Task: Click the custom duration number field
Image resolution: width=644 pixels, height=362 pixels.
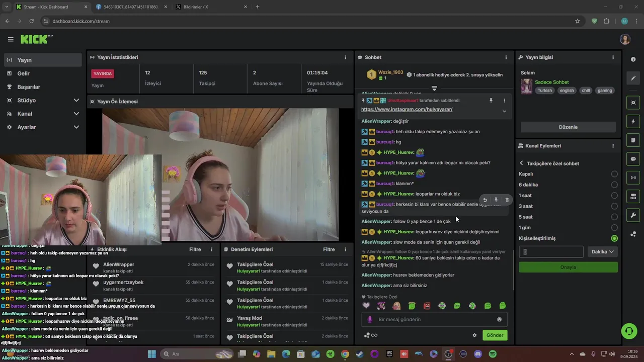Action: coord(551,252)
